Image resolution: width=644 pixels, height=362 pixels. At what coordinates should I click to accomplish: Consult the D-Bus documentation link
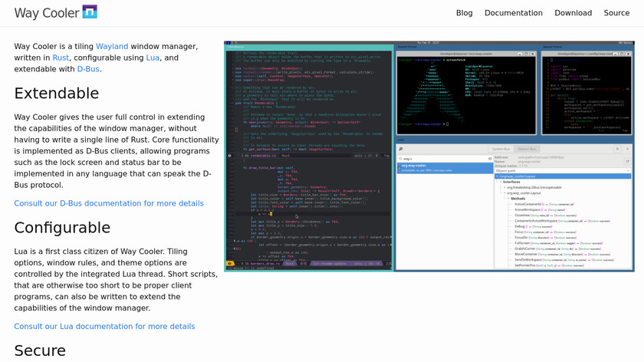coord(109,203)
